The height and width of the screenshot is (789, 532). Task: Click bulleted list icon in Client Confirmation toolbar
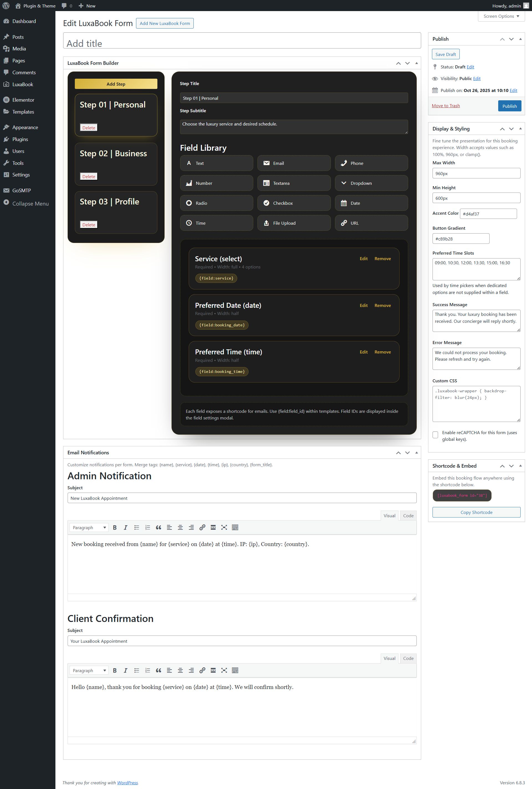coord(137,670)
